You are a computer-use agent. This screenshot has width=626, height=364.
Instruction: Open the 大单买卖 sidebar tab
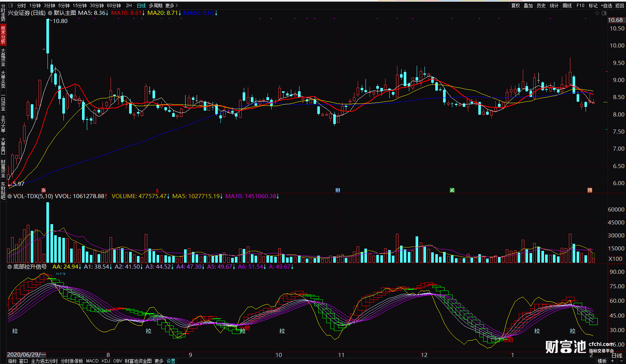pos(3,79)
